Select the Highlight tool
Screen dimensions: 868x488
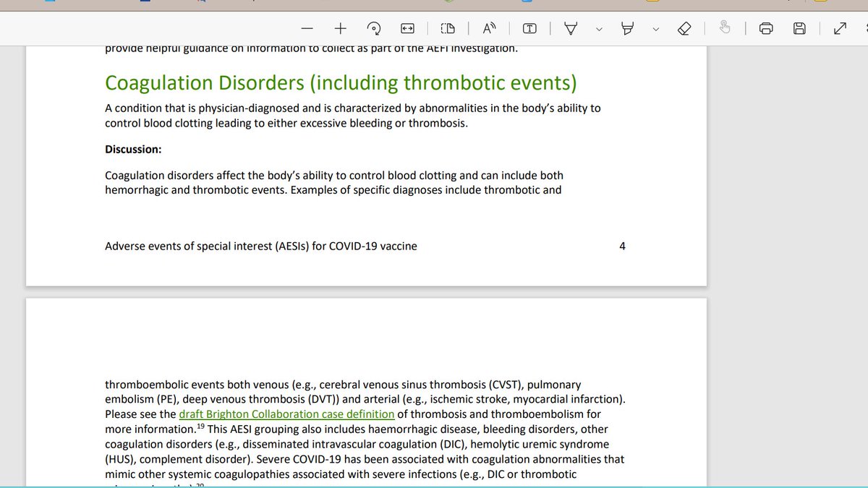click(x=628, y=29)
